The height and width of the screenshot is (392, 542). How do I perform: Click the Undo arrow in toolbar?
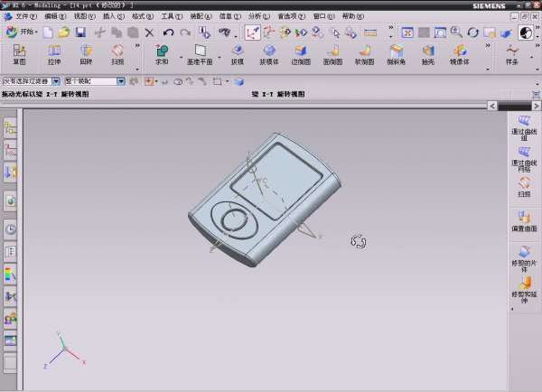pyautogui.click(x=169, y=33)
